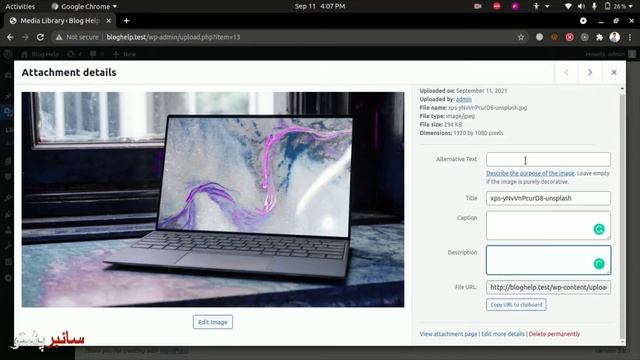Open the Chrome profile avatar

point(615,37)
